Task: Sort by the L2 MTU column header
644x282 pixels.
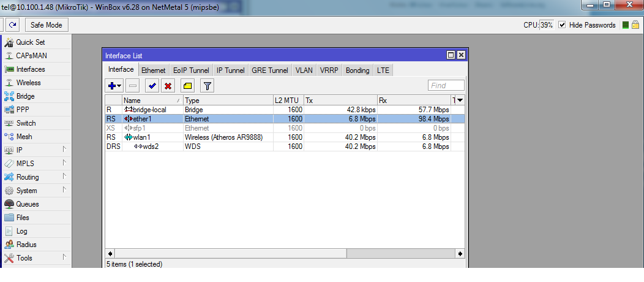Action: click(288, 101)
